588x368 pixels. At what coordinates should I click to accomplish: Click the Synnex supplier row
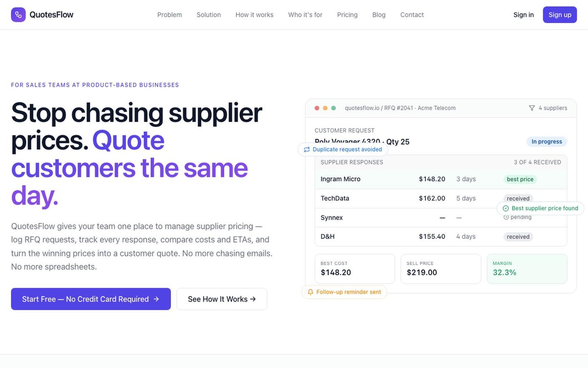click(441, 217)
